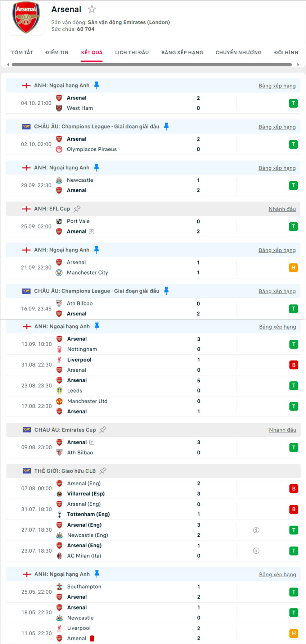Click the left chevron beside the tab scrollbar

point(7,65)
